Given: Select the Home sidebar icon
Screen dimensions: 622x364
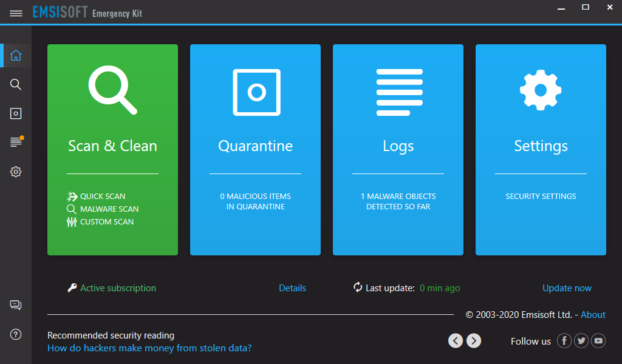Looking at the screenshot, I should (x=16, y=55).
